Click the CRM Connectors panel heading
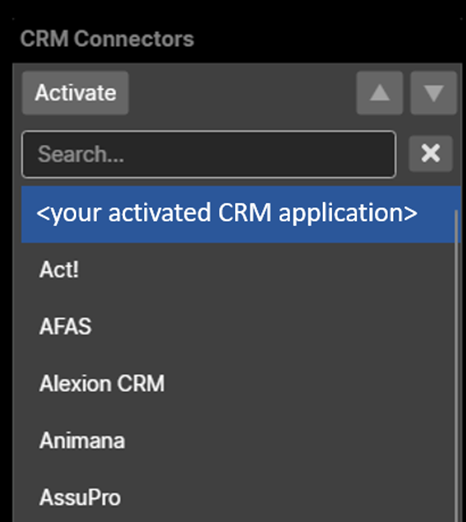Image resolution: width=466 pixels, height=522 pixels. (107, 39)
